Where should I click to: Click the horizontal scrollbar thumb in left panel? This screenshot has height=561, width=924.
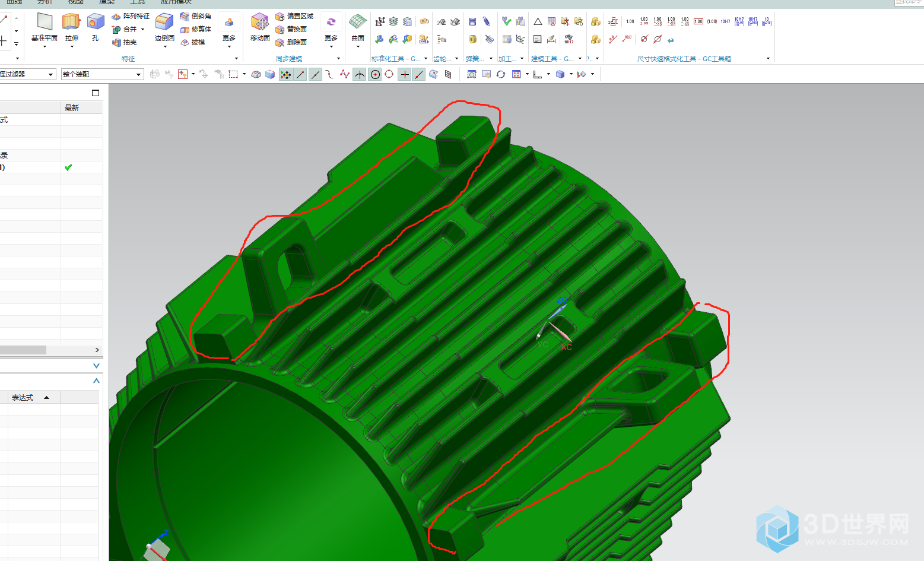tap(23, 350)
